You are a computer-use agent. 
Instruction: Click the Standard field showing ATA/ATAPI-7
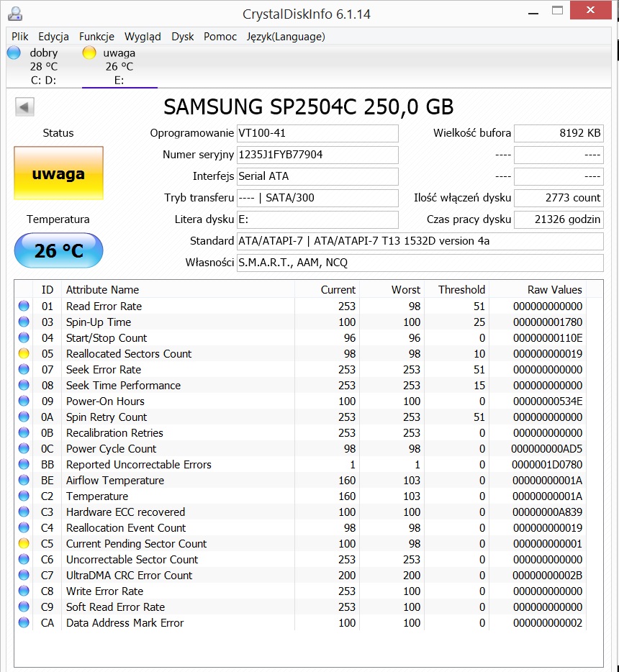click(x=420, y=241)
